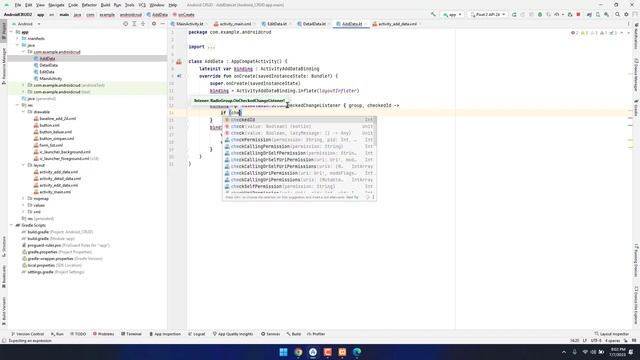640x360 pixels.
Task: Open the Android project view dropdown
Action: pyautogui.click(x=27, y=24)
